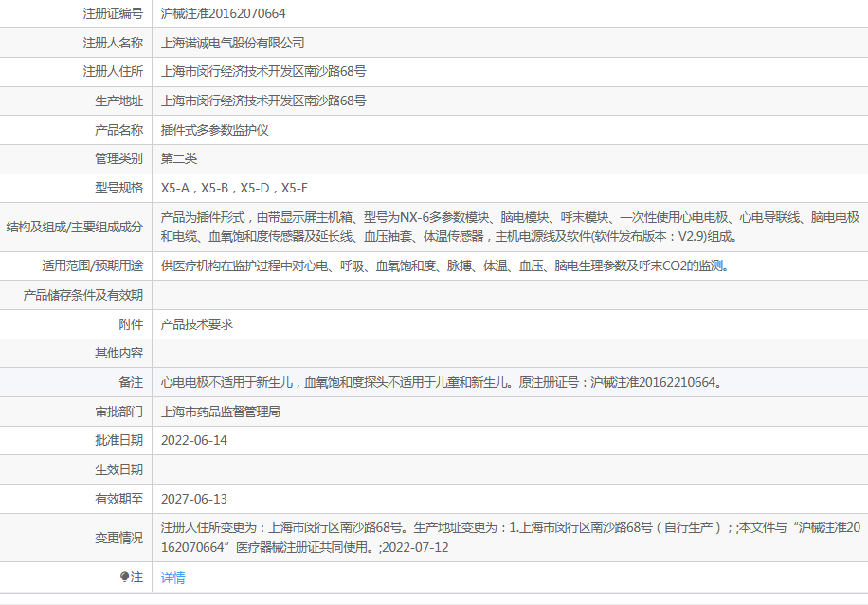Click management category value 第二类
The width and height of the screenshot is (868, 605).
click(x=179, y=159)
